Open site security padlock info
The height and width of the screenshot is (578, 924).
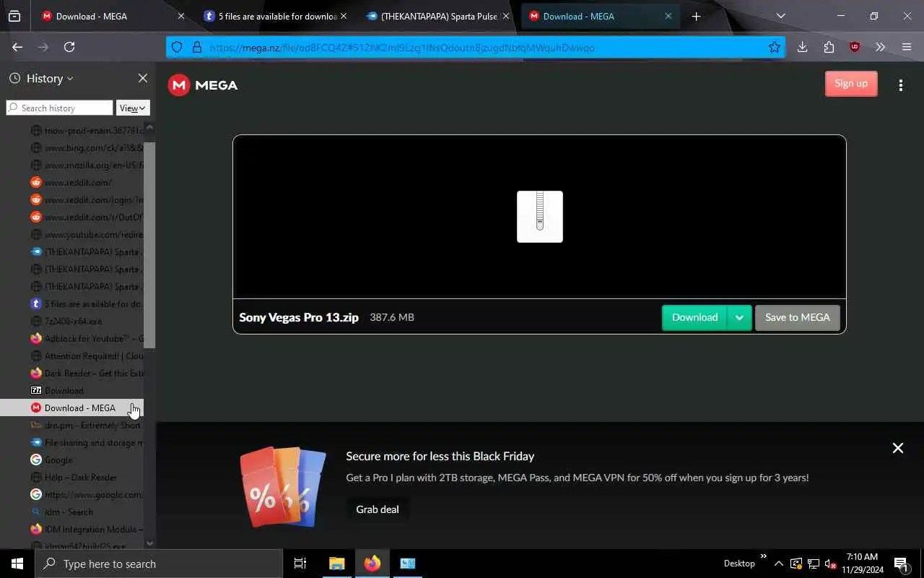pos(196,47)
